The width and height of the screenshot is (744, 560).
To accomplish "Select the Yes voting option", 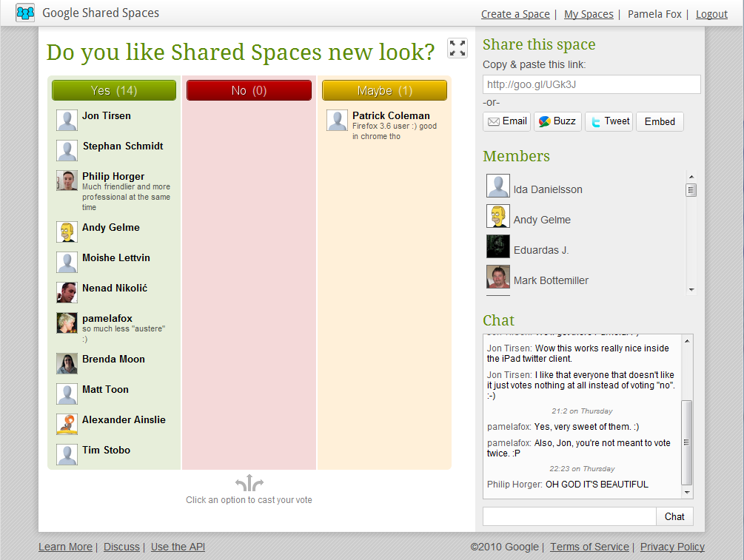I will click(x=113, y=90).
